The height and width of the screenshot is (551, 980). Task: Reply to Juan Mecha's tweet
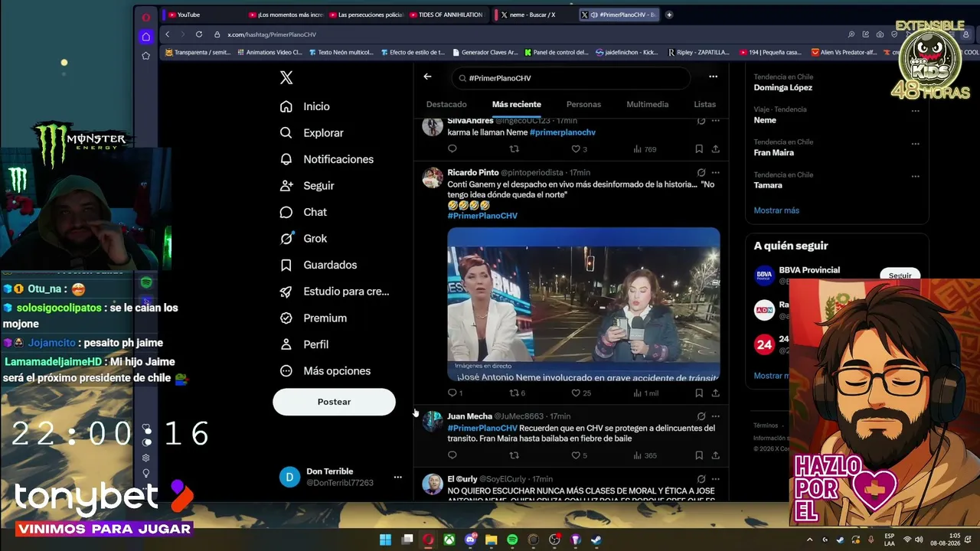pyautogui.click(x=452, y=455)
